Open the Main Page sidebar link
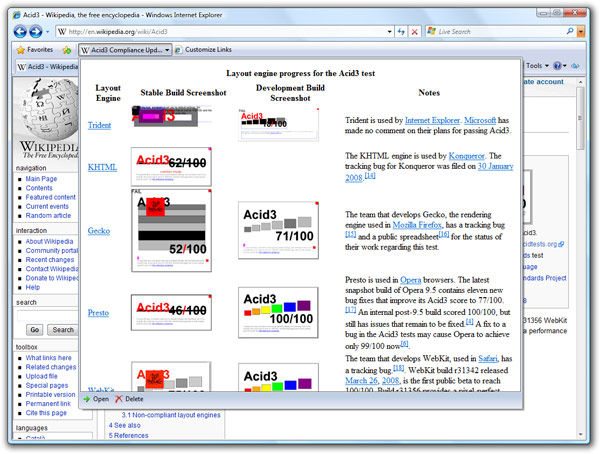Screen dimensions: 600x454 click(x=41, y=179)
